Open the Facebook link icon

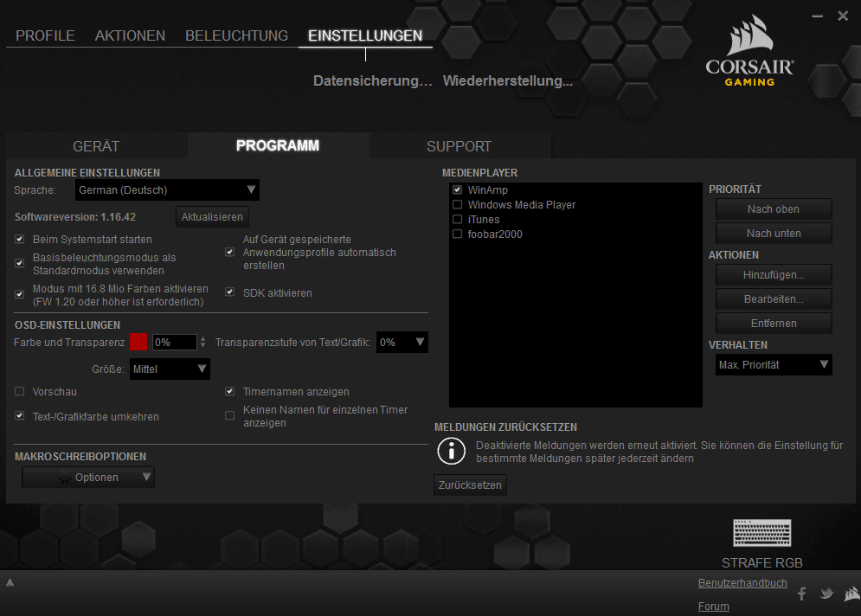801,594
